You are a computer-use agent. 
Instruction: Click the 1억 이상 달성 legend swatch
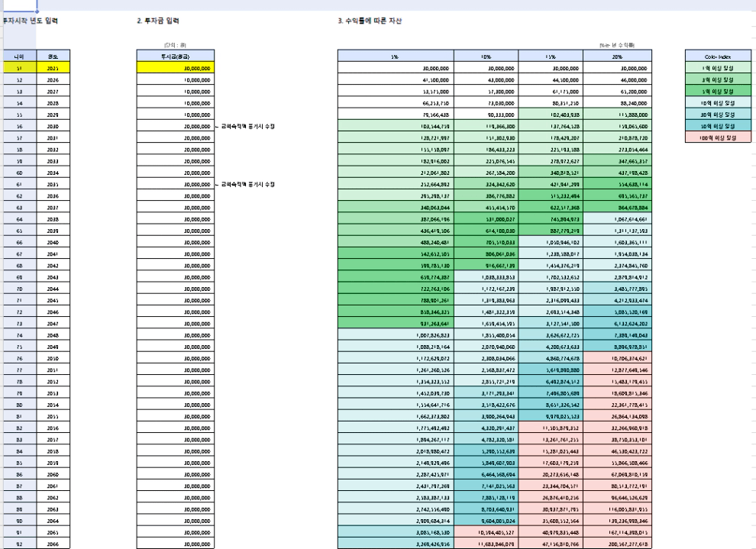click(719, 68)
